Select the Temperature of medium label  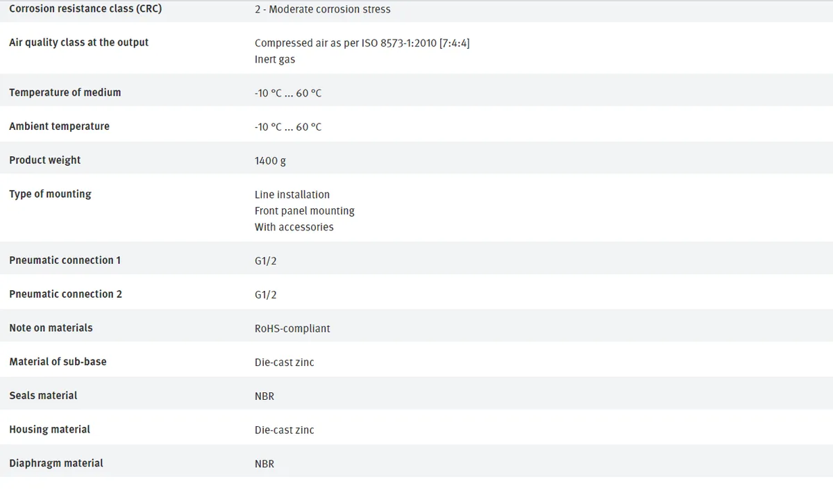[x=65, y=92]
